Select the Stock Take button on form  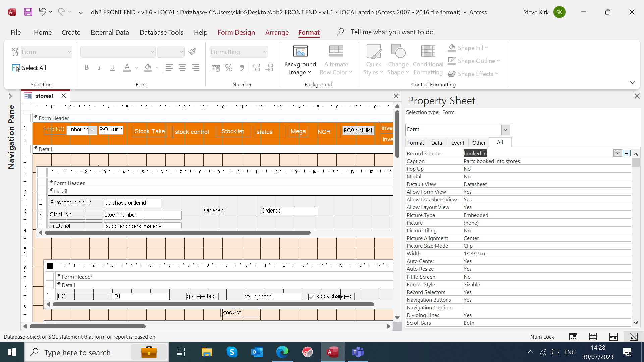[150, 131]
